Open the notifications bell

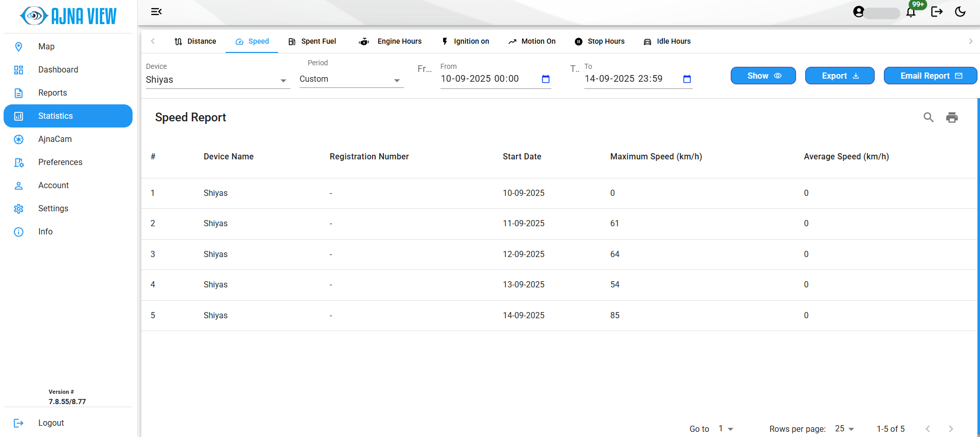click(x=911, y=12)
